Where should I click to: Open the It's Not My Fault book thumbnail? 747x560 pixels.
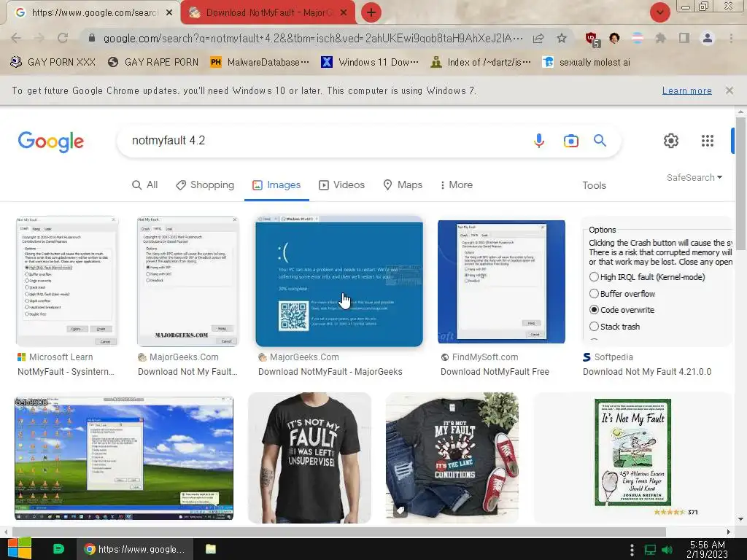632,458
